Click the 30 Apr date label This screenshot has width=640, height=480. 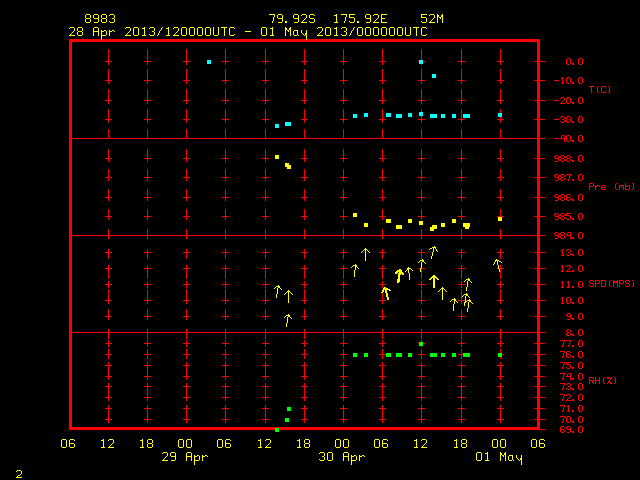(x=342, y=457)
